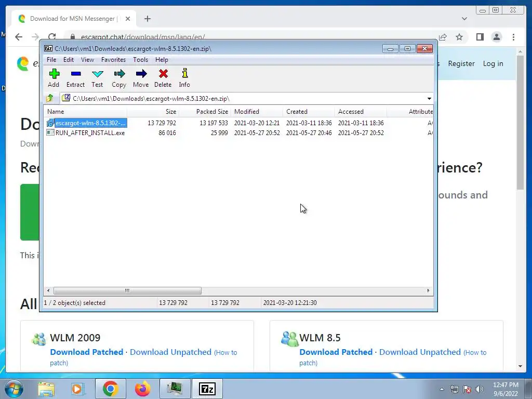Open Windows Explorer from the taskbar
The width and height of the screenshot is (532, 399).
pyautogui.click(x=46, y=389)
